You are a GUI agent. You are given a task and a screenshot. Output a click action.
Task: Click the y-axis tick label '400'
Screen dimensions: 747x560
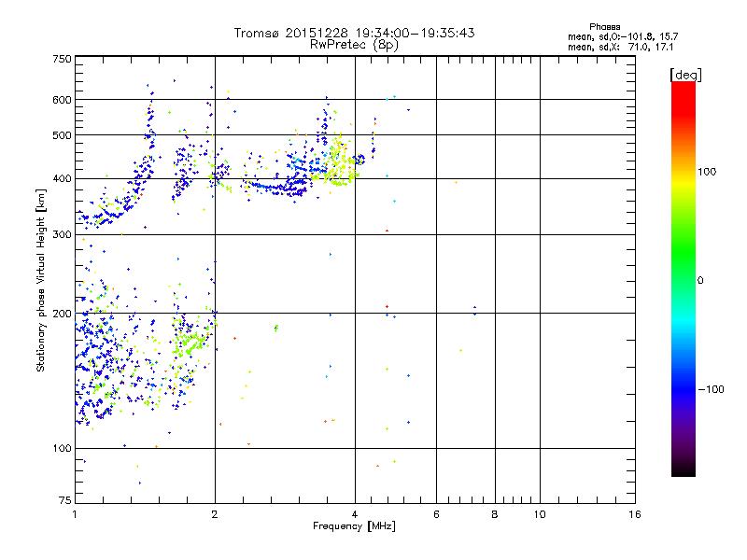click(x=62, y=178)
